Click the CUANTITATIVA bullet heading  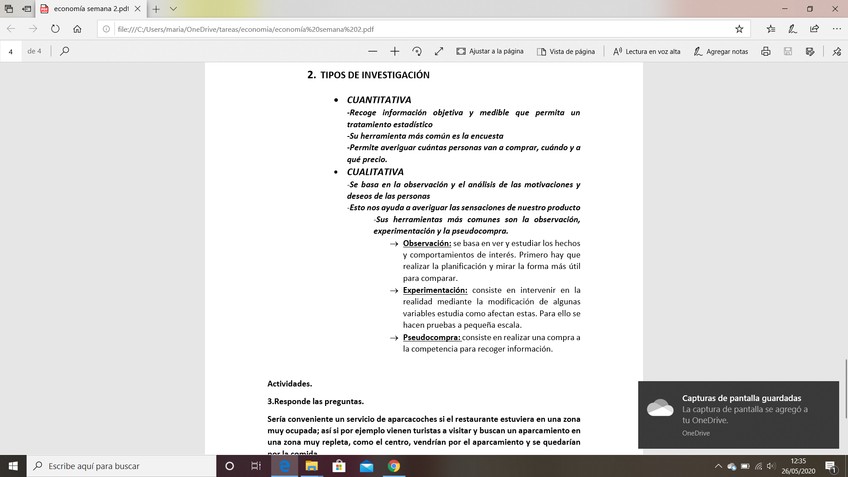point(379,100)
